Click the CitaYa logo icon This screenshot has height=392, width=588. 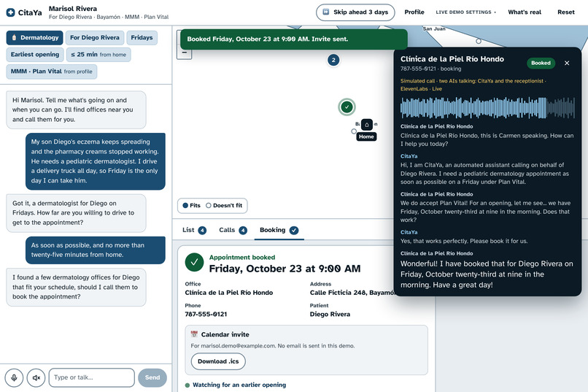[x=10, y=12]
